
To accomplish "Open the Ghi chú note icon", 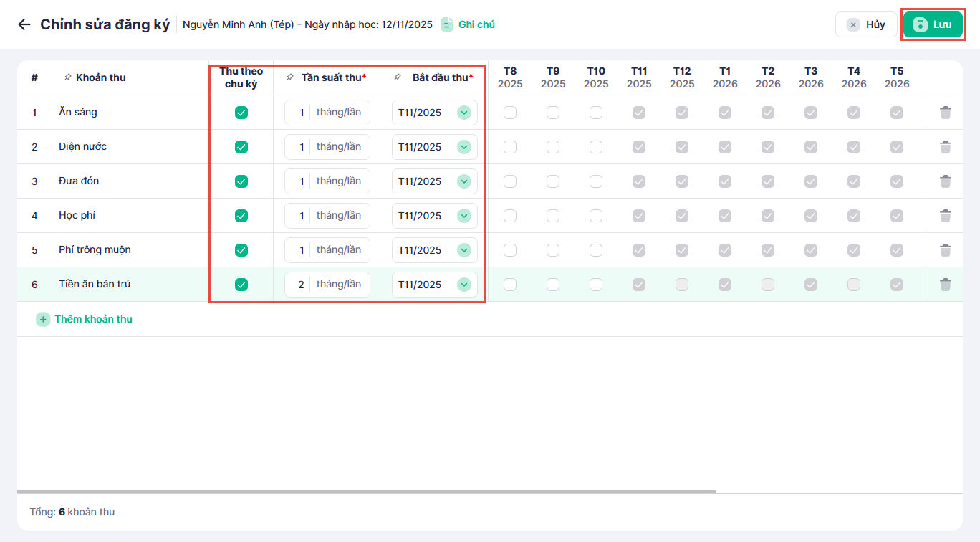I will [x=447, y=24].
